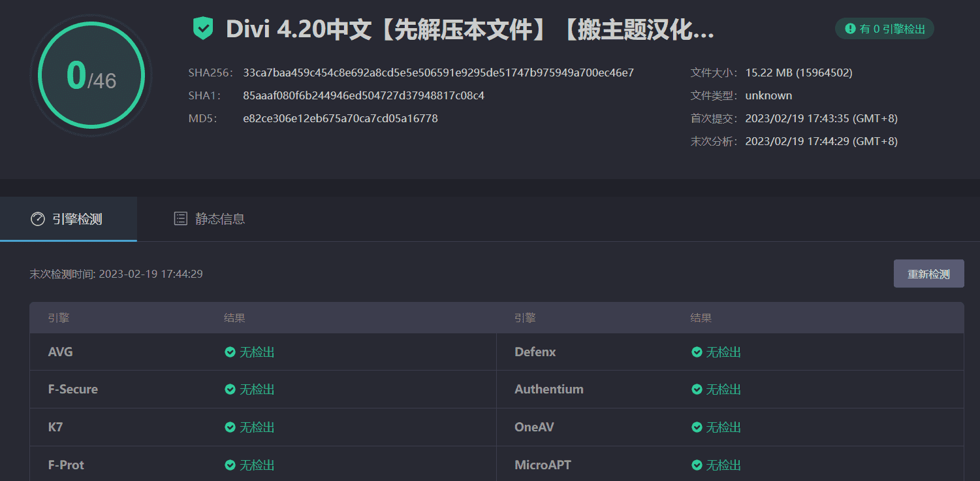Select the SHA256 hash value
Viewport: 980px width, 481px height.
pos(438,73)
